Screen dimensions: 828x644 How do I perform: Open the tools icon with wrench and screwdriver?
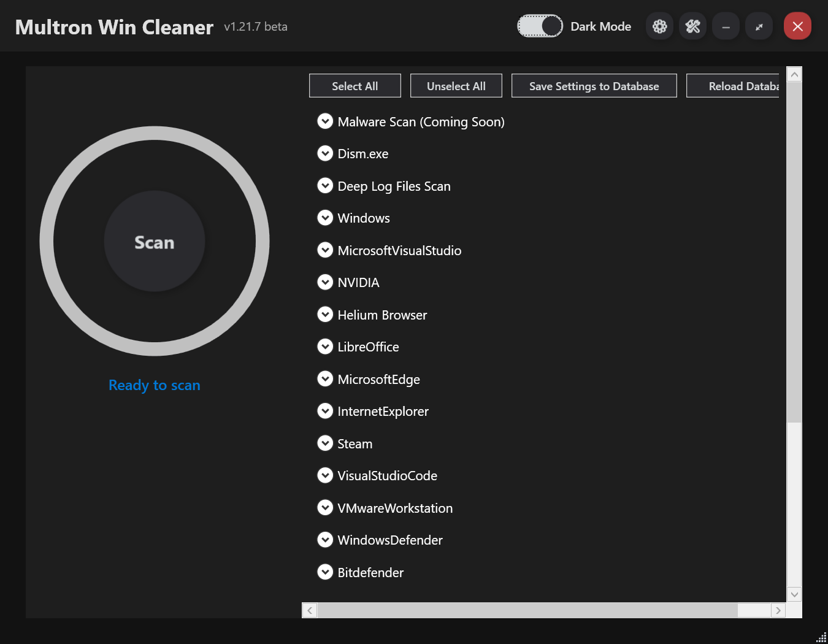[x=692, y=26]
